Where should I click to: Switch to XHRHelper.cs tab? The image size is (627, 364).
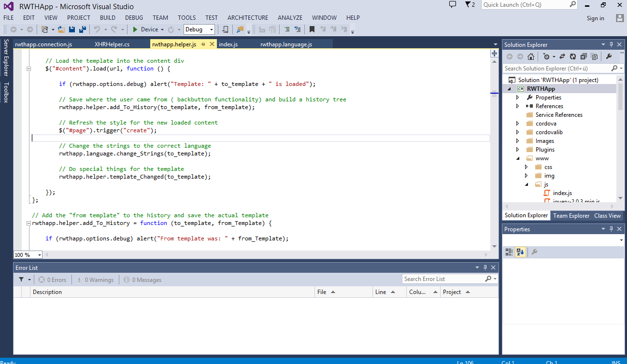pyautogui.click(x=112, y=44)
